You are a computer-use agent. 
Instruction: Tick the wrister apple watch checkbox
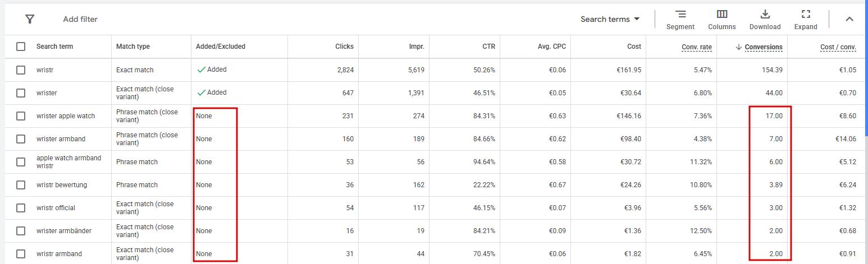tap(21, 116)
